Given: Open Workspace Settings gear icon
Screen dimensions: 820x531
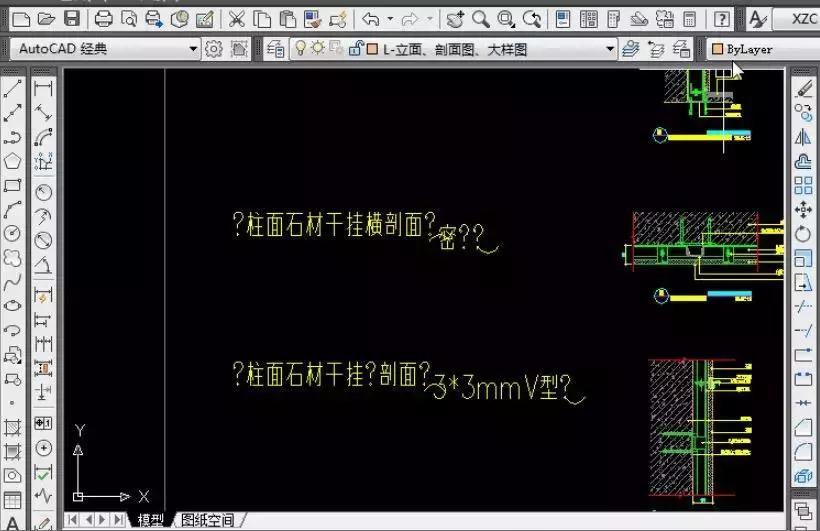Looking at the screenshot, I should click(213, 49).
